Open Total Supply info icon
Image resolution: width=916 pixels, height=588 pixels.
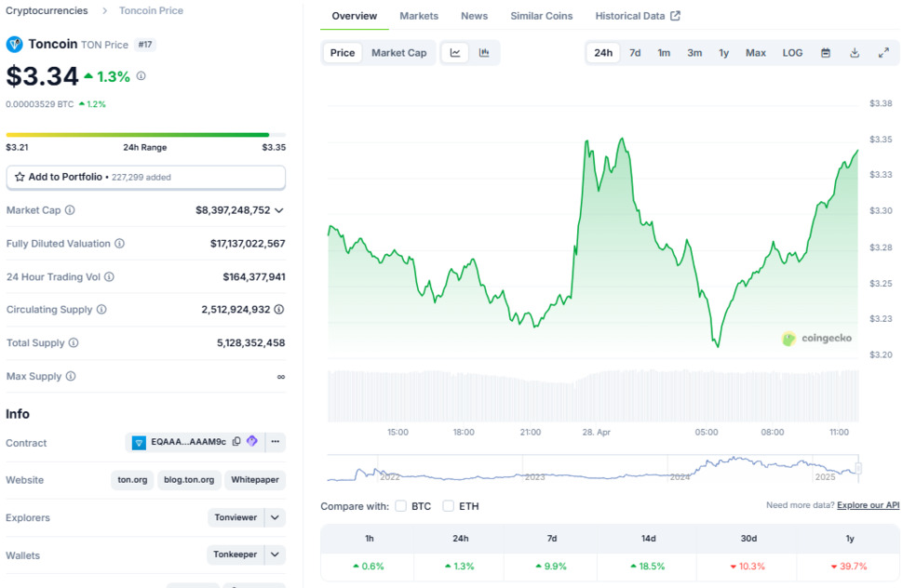[x=74, y=342]
